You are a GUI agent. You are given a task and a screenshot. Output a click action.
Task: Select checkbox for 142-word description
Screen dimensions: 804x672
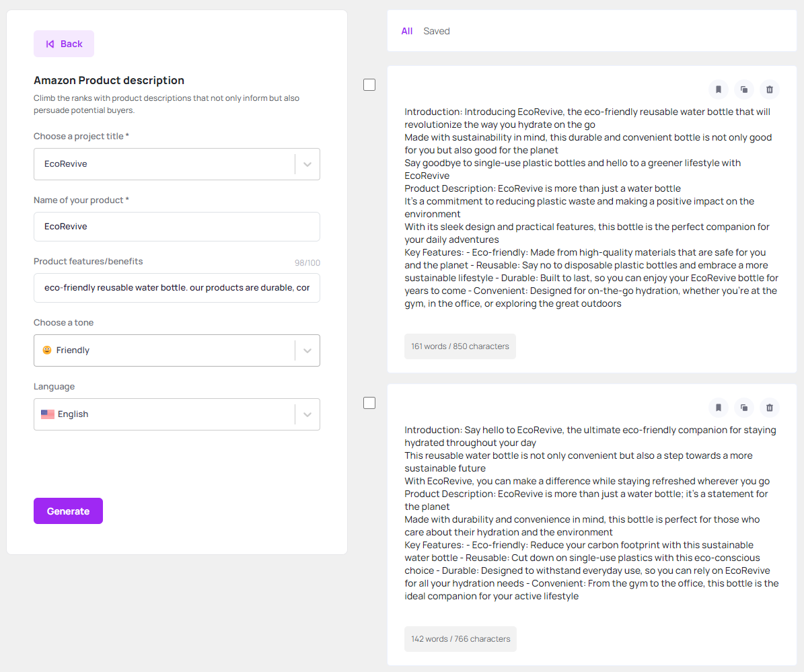[369, 403]
